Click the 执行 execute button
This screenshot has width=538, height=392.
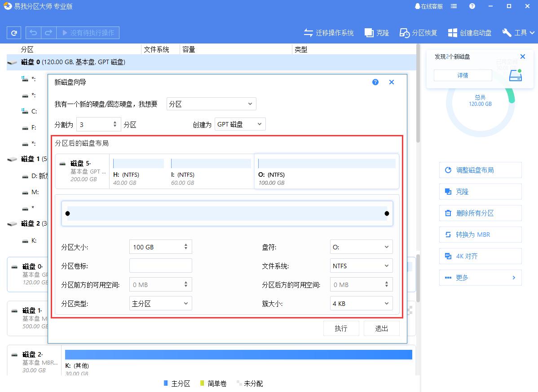tap(341, 328)
